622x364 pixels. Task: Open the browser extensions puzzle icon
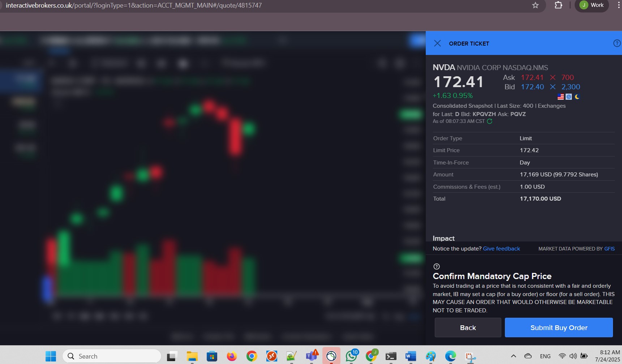click(x=558, y=5)
